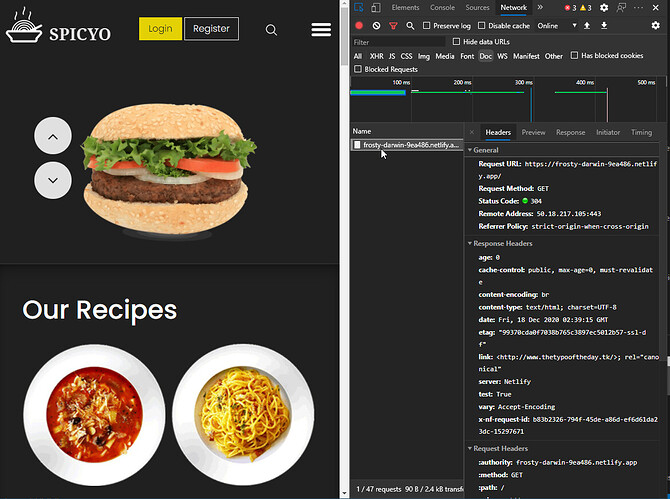
Task: Switch to Sources tab
Action: pyautogui.click(x=477, y=7)
